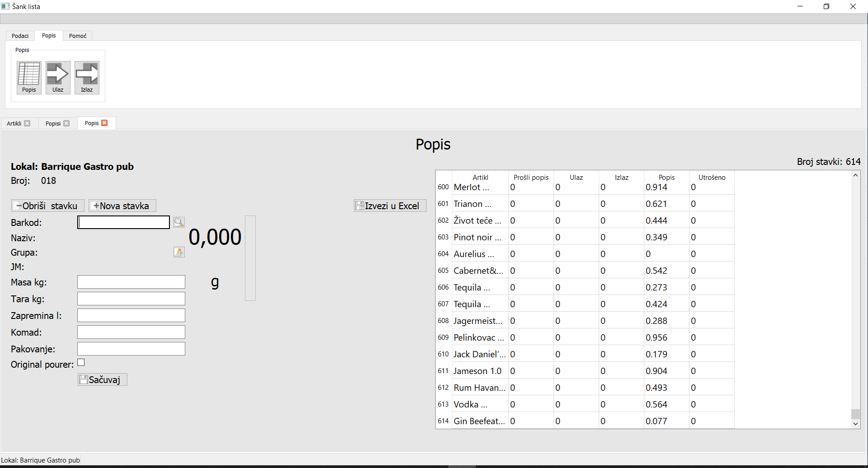868x468 pixels.
Task: Close the Artikli document tab
Action: (x=28, y=123)
